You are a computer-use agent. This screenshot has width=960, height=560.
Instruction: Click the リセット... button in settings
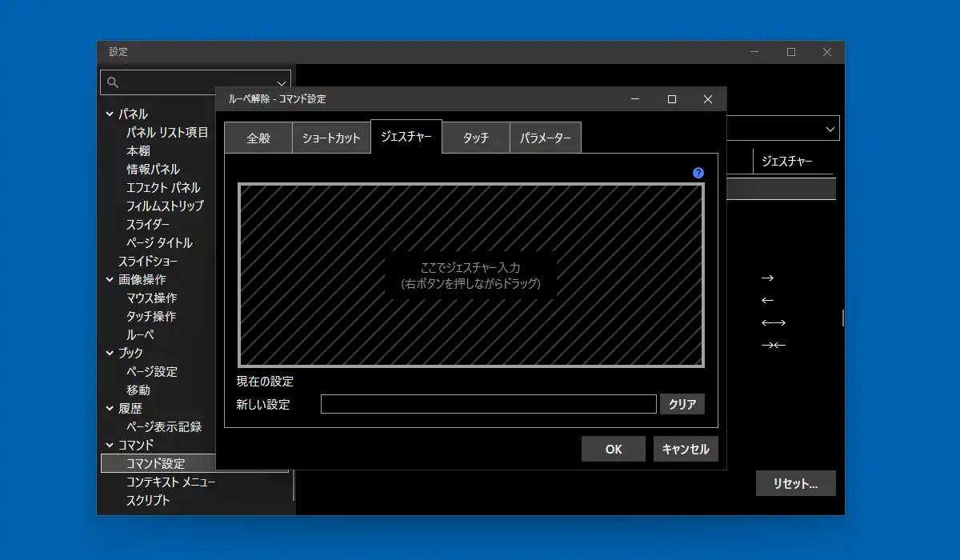796,483
